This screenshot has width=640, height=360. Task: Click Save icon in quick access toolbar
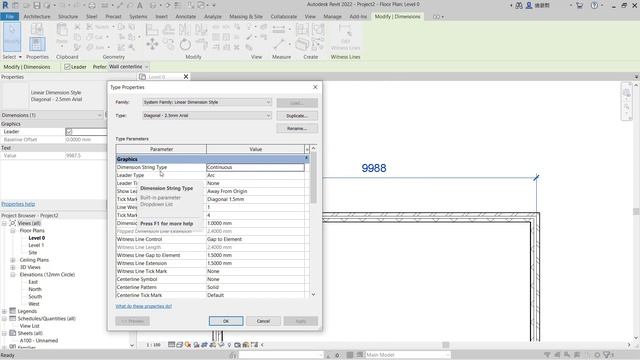(37, 5)
